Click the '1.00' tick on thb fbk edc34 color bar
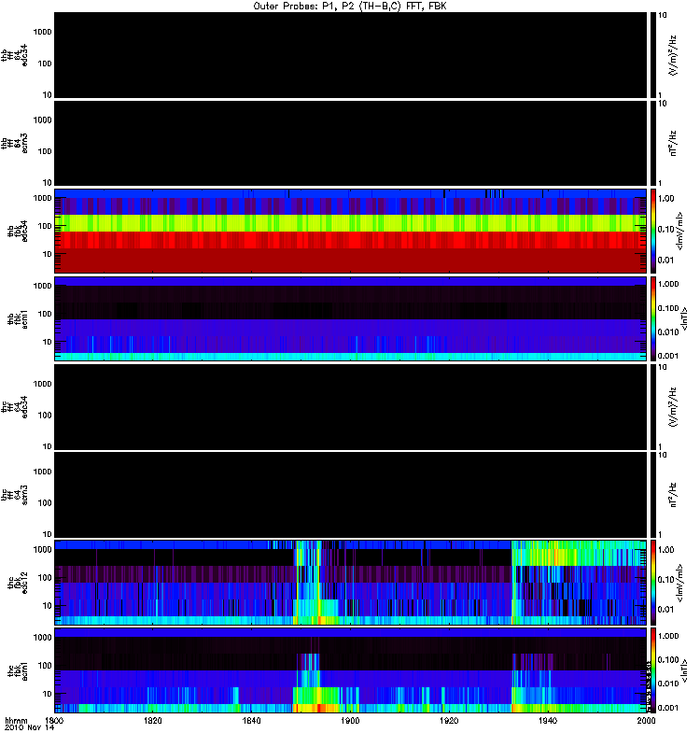 [665, 199]
